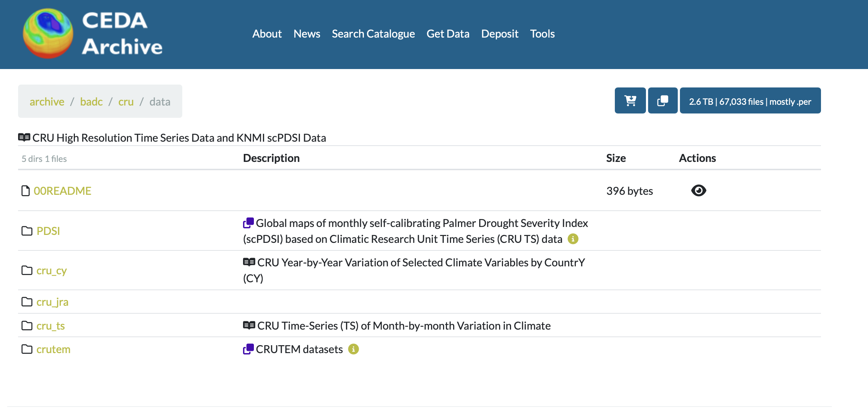Screen dimensions: 868x412
Task: Open the 00README file link
Action: (62, 191)
